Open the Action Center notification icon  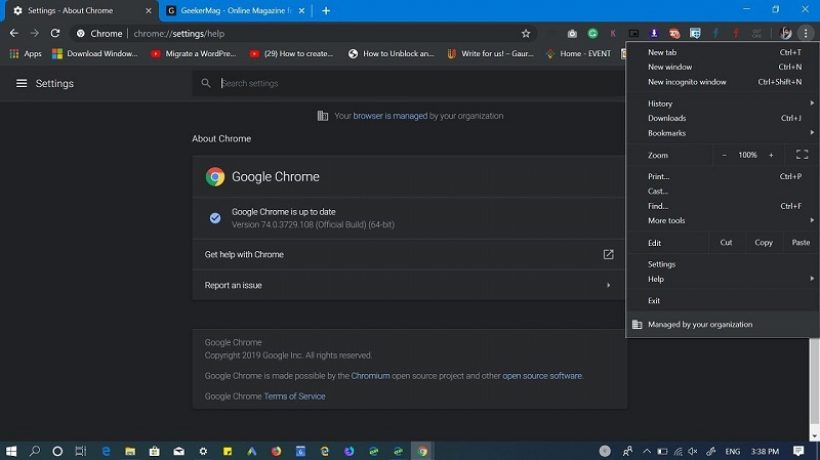[799, 451]
